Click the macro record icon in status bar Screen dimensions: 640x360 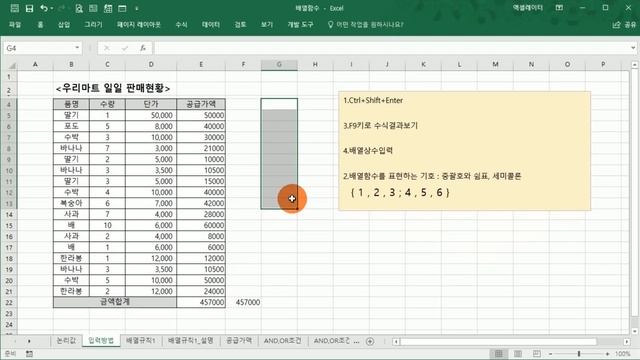[29, 354]
